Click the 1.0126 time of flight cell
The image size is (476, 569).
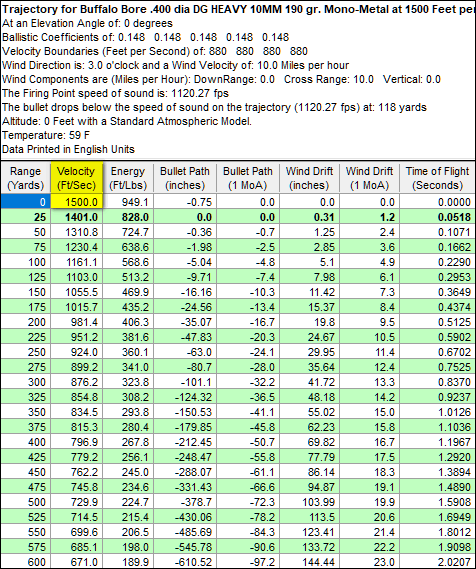438,412
